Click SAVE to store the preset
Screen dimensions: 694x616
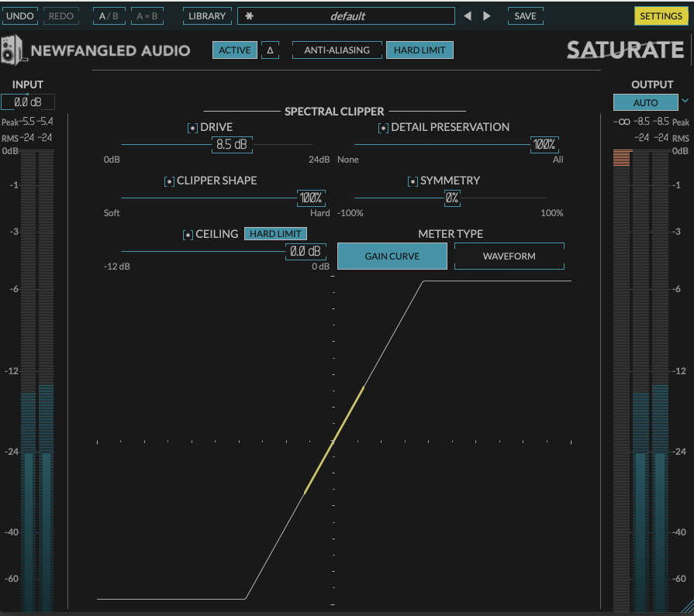(525, 15)
